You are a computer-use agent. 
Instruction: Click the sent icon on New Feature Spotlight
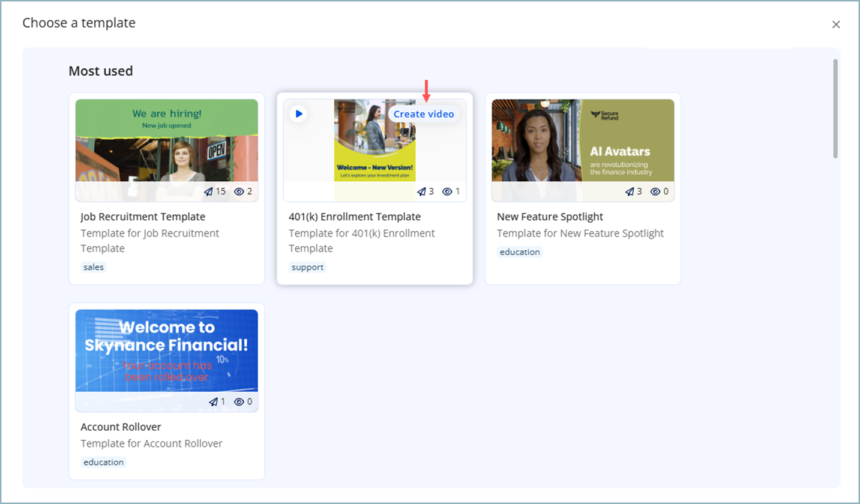(630, 192)
